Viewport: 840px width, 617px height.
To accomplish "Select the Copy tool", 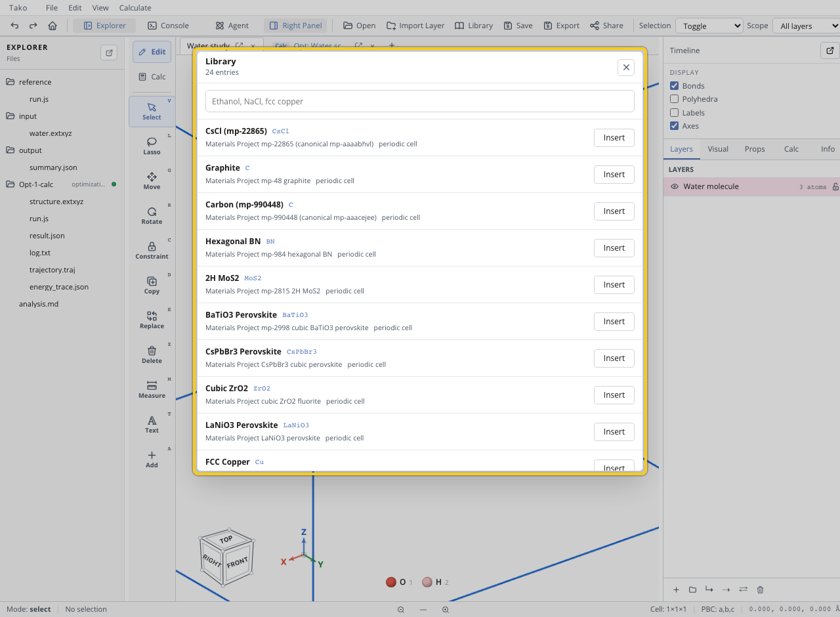I will [152, 285].
